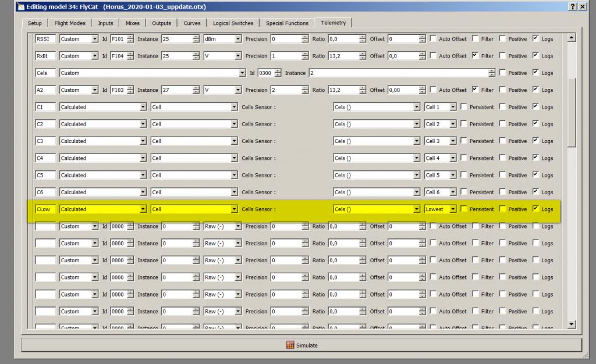Uncheck Filter on the RxBt sensor
596x364 pixels.
tap(476, 56)
